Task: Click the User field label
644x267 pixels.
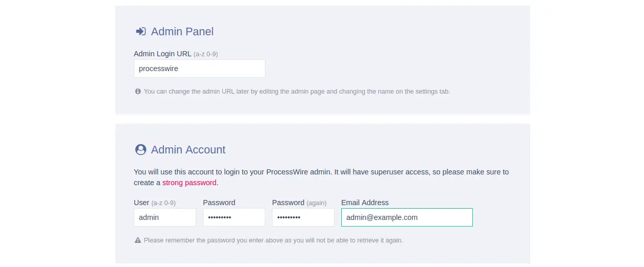Action: pos(141,203)
